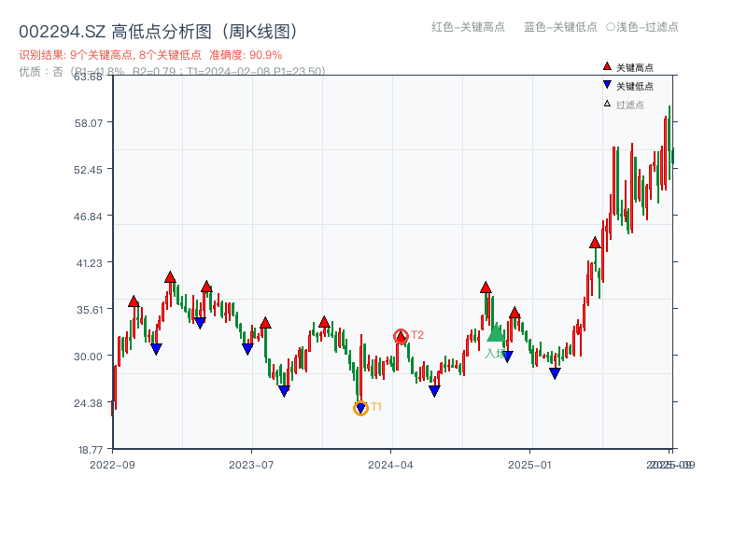Click the 58.07 y-axis label

[88, 123]
